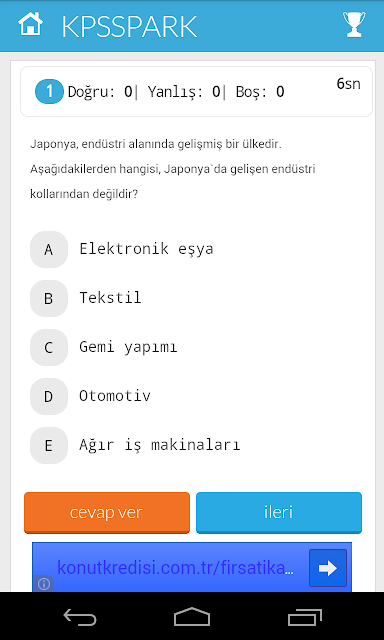Tap the ad arrow button
Image resolution: width=384 pixels, height=640 pixels.
pos(328,568)
